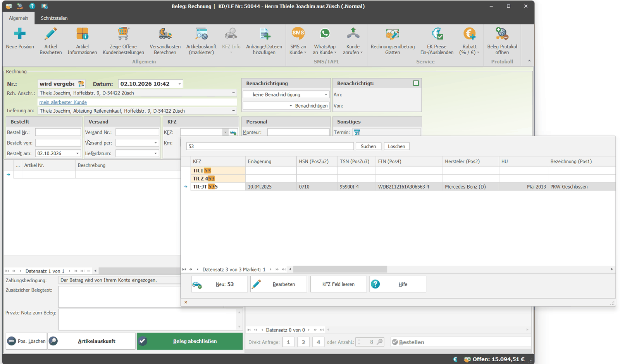Expand keine Benachrichtigung dropdown
The width and height of the screenshot is (620, 364).
pyautogui.click(x=325, y=94)
